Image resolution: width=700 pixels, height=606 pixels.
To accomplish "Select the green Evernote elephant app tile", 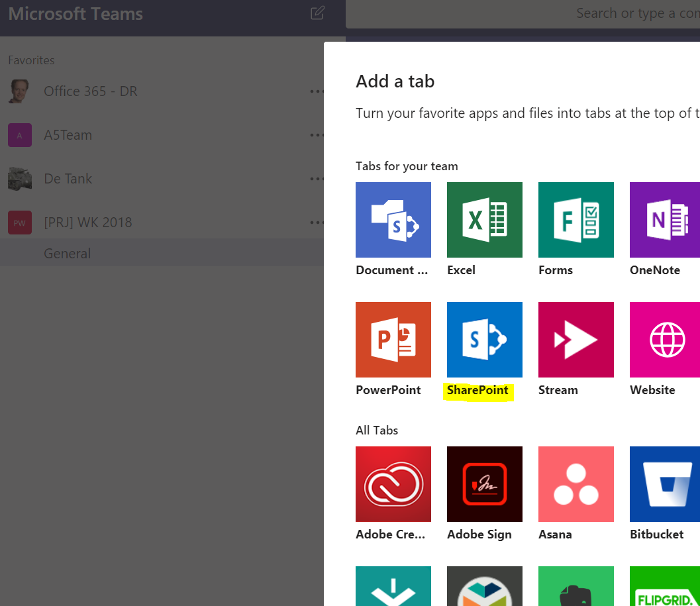I will click(x=576, y=586).
